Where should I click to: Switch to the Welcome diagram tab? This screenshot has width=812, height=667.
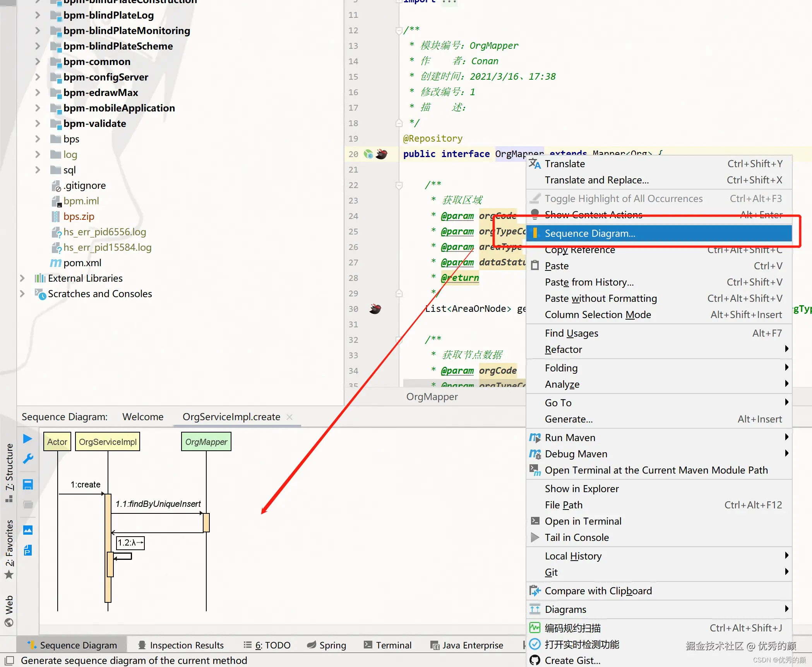point(143,417)
